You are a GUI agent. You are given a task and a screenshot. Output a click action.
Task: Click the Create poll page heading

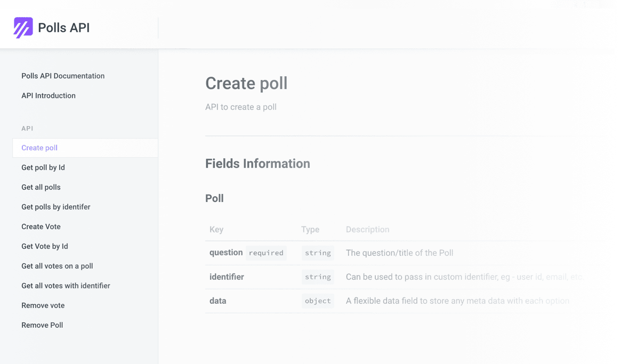246,83
